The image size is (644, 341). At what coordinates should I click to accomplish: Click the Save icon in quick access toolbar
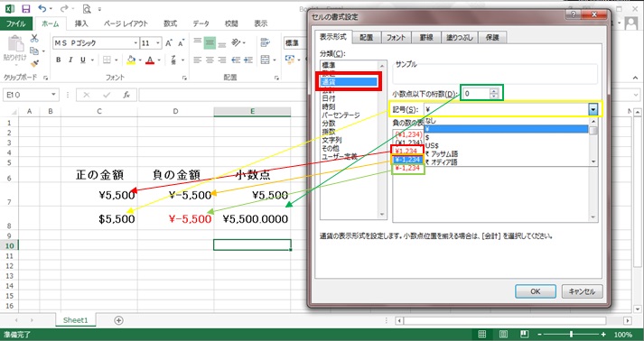(x=26, y=9)
